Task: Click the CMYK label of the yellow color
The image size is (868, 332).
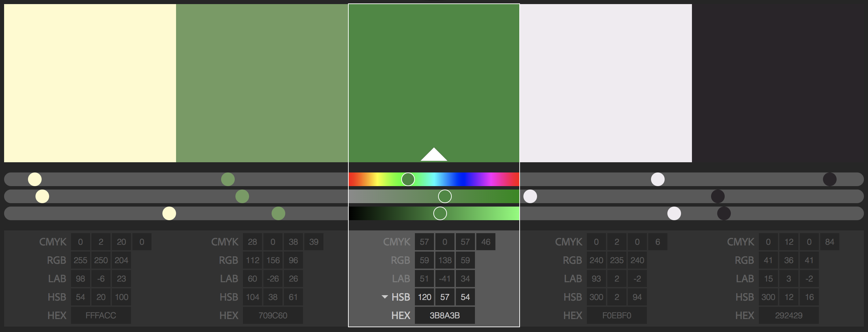Action: [53, 242]
